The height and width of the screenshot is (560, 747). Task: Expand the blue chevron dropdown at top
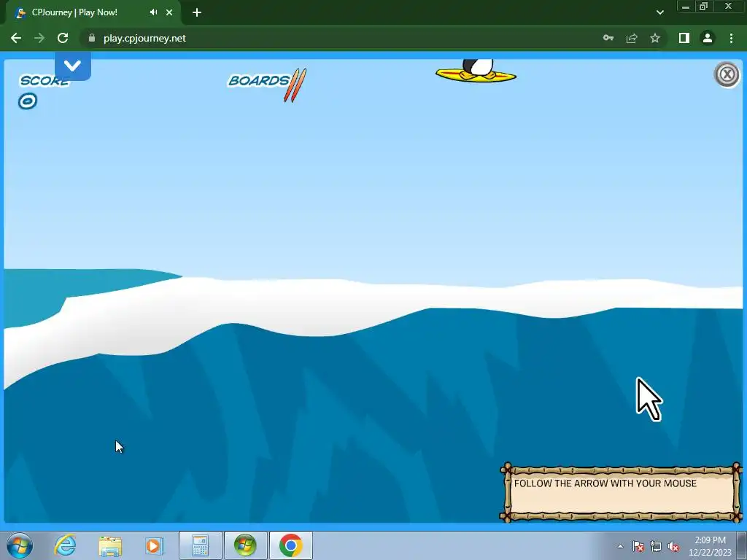(73, 66)
